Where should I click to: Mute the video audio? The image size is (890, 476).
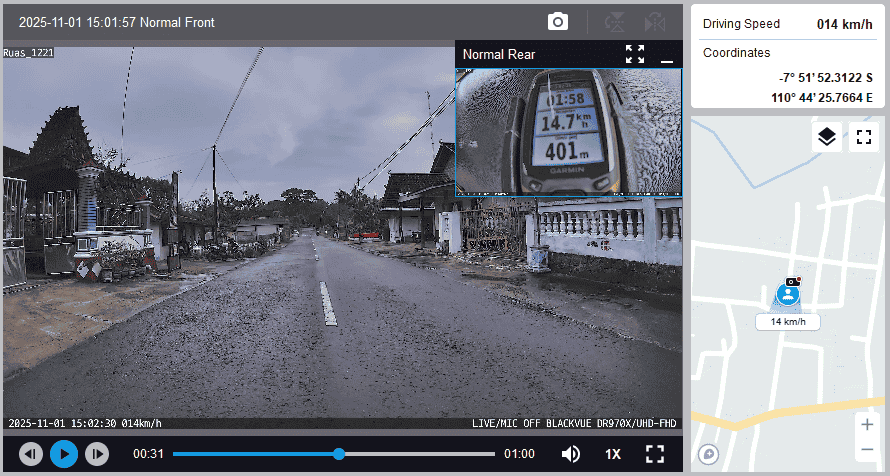[x=570, y=454]
